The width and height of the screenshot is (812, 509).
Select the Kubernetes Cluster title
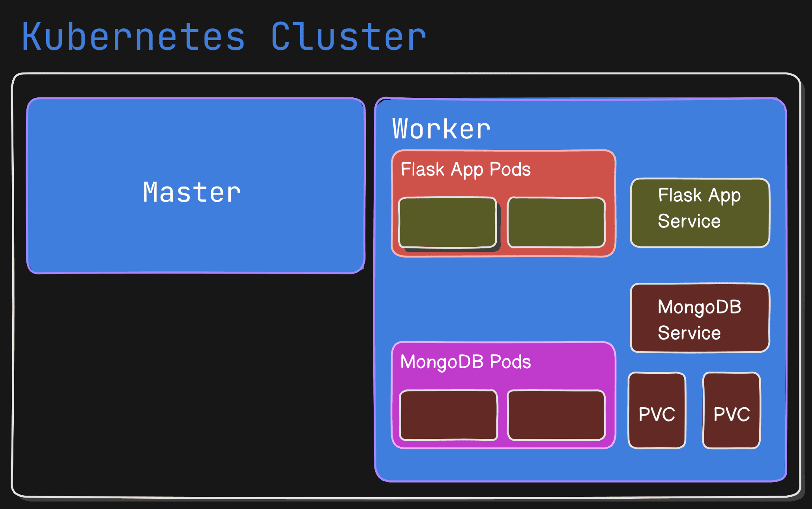pos(223,37)
